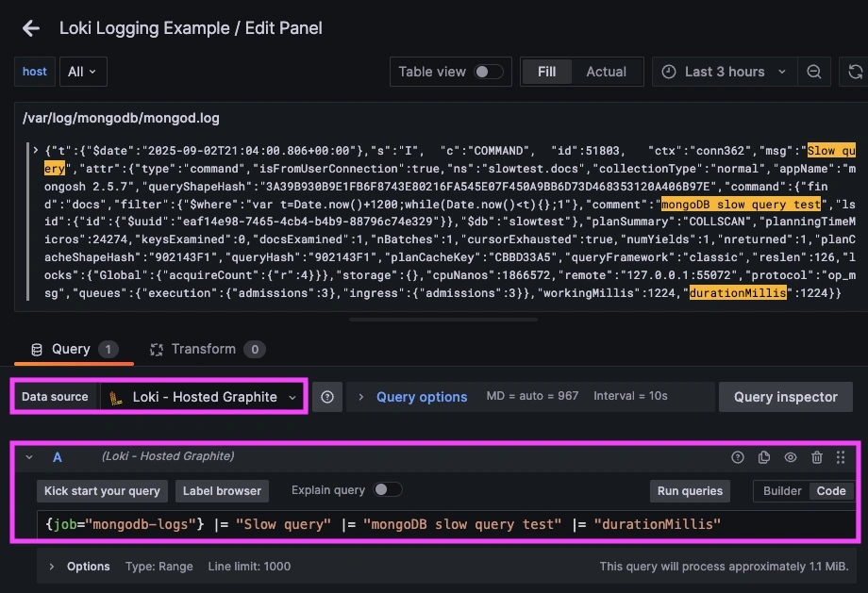The width and height of the screenshot is (868, 593).
Task: Click Run queries button
Action: (x=690, y=491)
